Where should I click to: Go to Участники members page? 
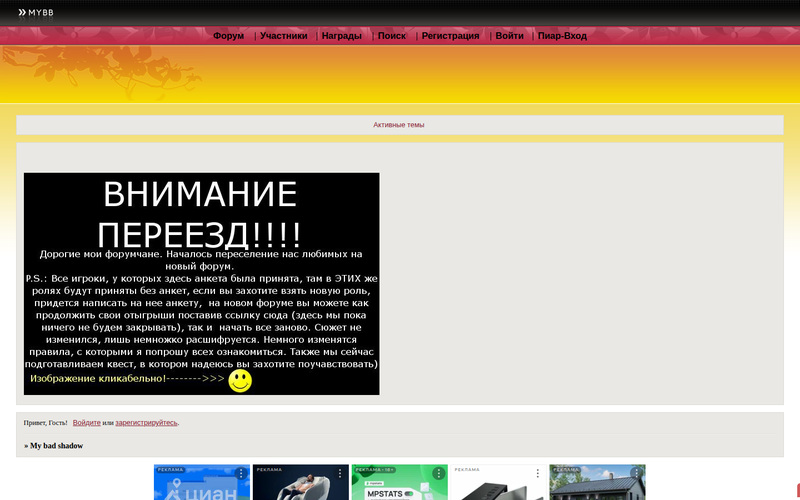283,36
